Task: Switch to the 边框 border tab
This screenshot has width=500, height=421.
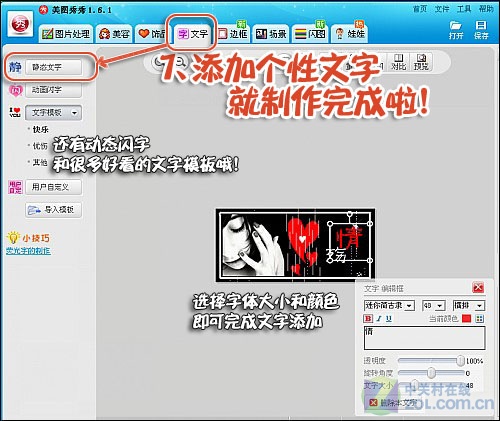Action: tap(233, 33)
